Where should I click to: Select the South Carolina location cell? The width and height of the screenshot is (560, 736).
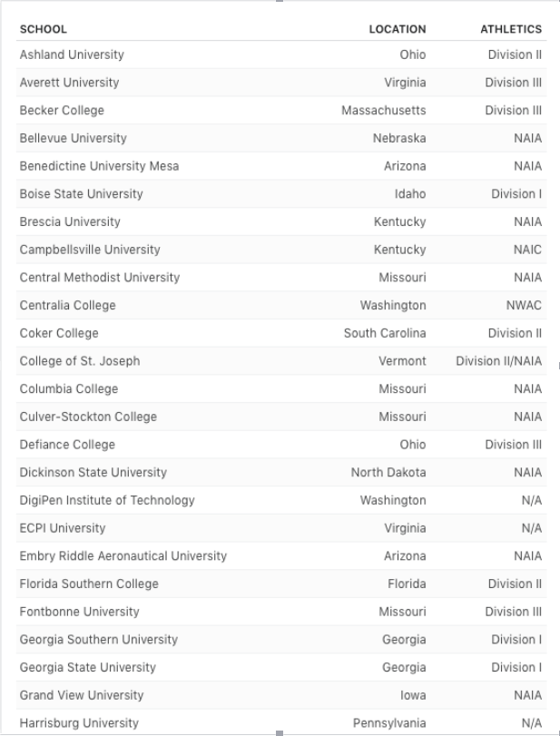coord(385,333)
